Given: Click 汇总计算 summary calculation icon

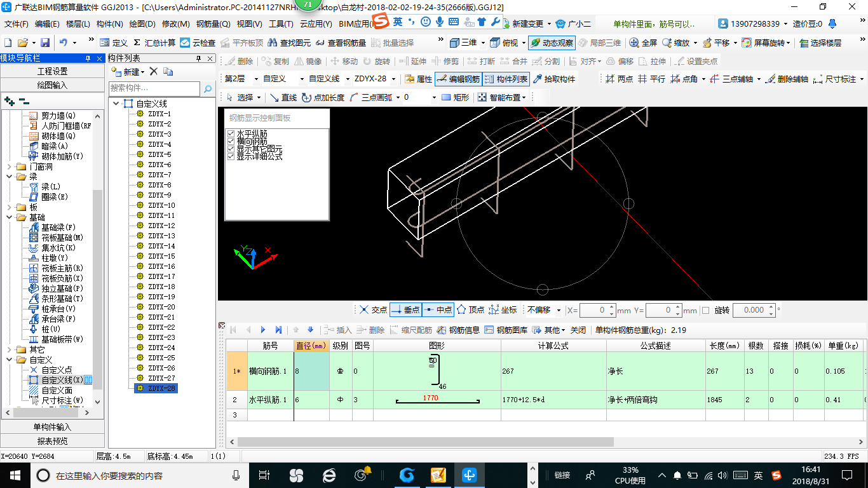Looking at the screenshot, I should [154, 43].
